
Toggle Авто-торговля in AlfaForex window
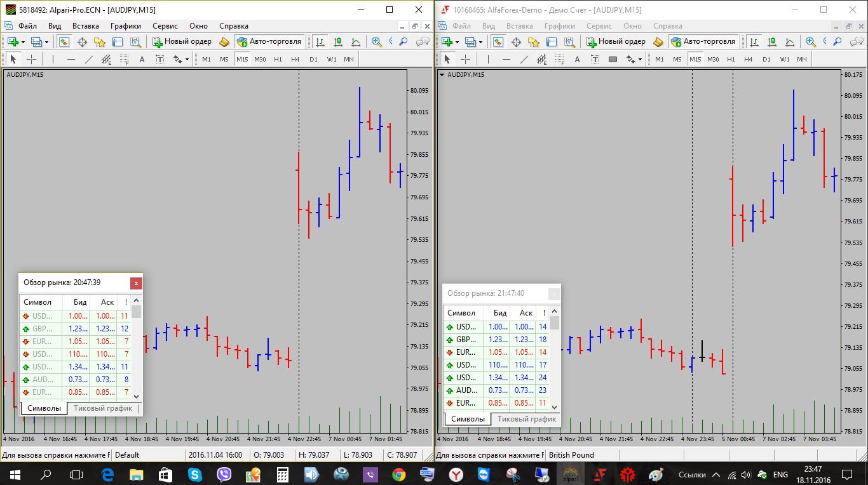click(x=703, y=41)
